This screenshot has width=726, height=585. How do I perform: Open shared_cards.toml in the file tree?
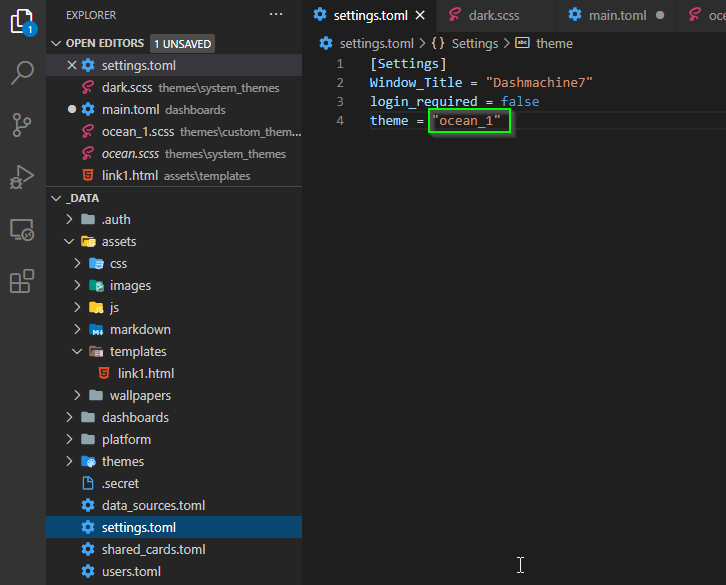174,549
